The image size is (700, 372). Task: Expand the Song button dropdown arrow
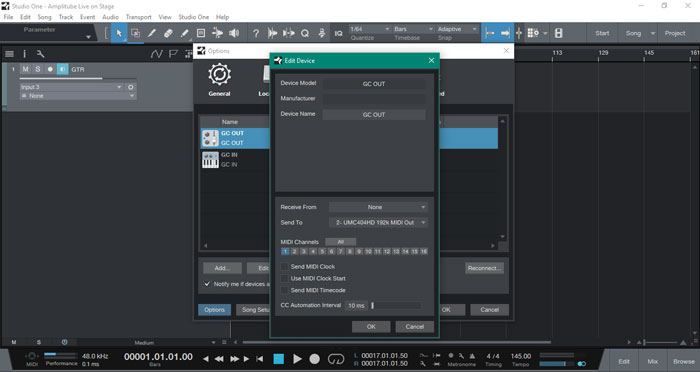(652, 33)
